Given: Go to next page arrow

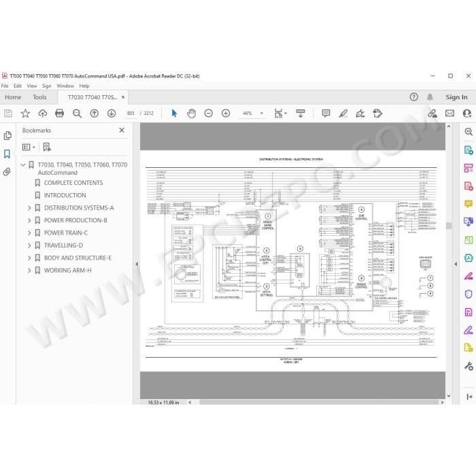Looking at the screenshot, I should point(112,114).
